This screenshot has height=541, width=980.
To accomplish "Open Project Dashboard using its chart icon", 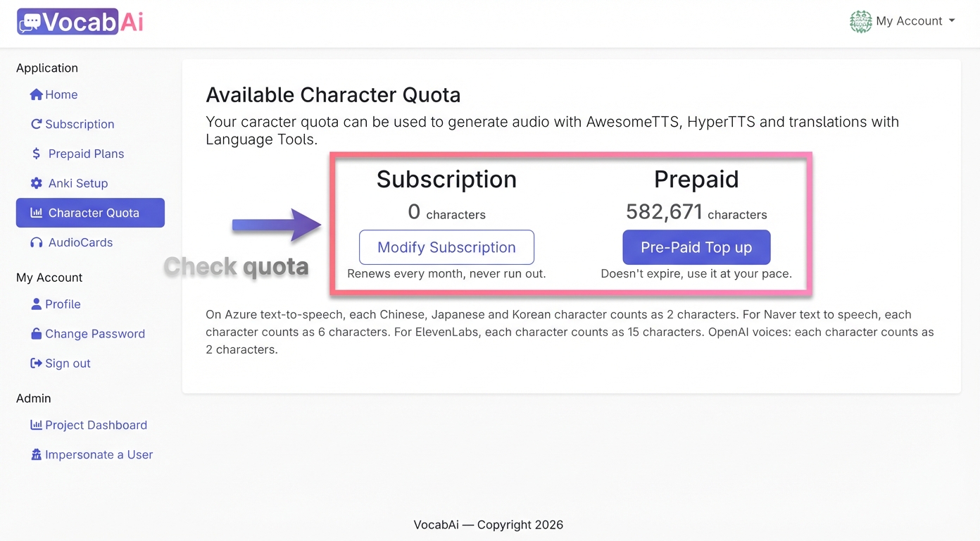I will (x=36, y=425).
